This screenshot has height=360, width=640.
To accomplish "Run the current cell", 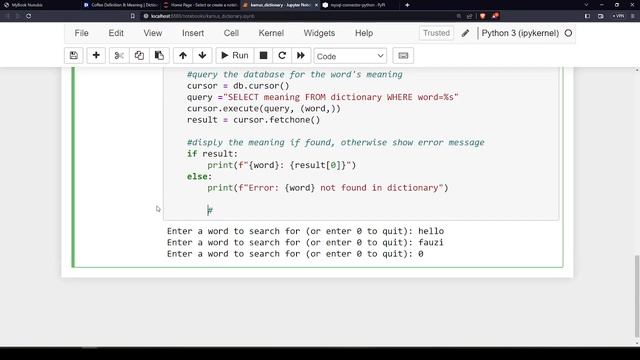I will coord(235,56).
